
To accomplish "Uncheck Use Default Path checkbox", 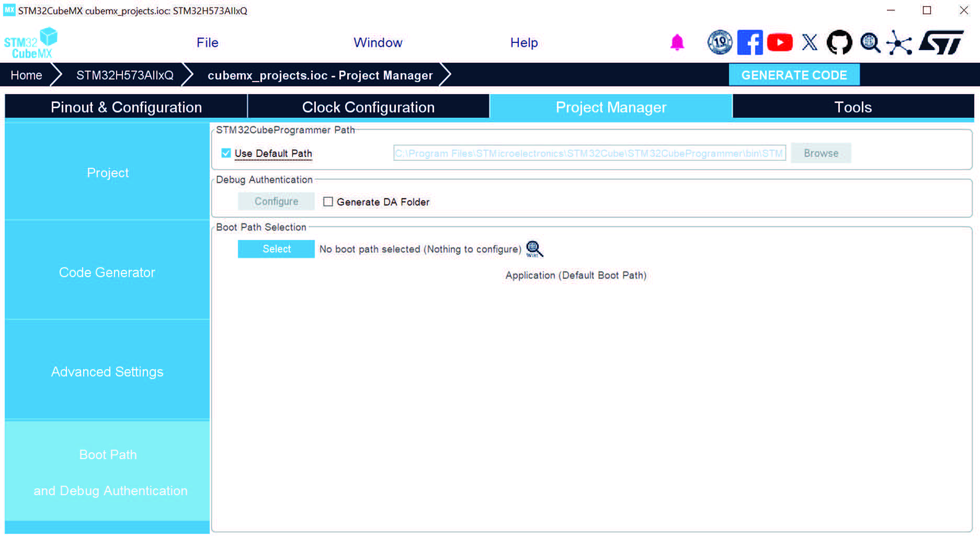I will click(226, 153).
